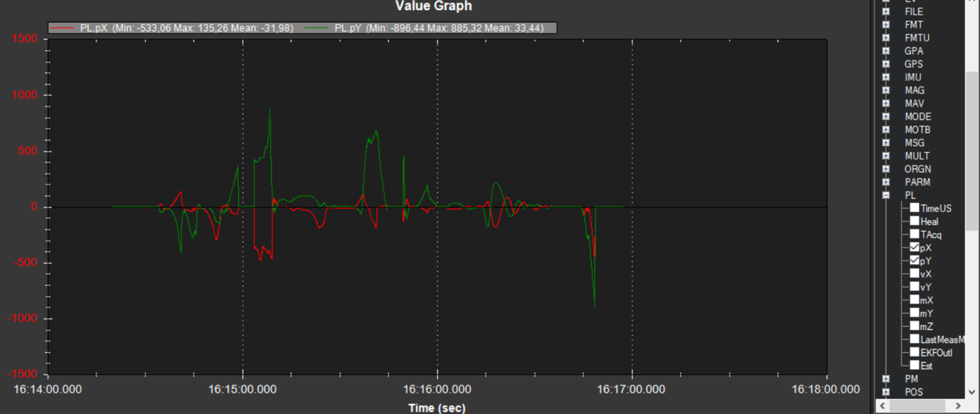Expand the PARM tree node

tap(885, 182)
